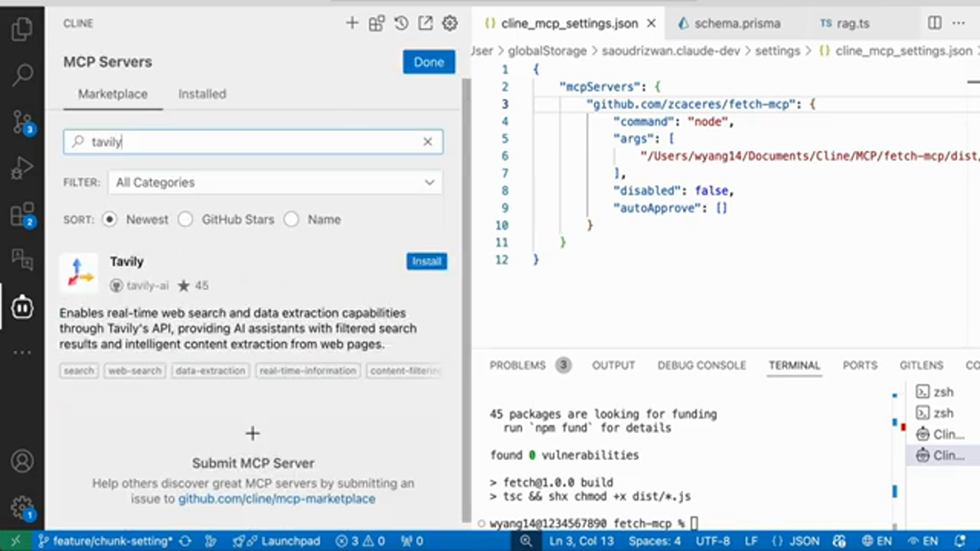The width and height of the screenshot is (980, 551).
Task: Open the GITLENS panel tab
Action: (921, 366)
